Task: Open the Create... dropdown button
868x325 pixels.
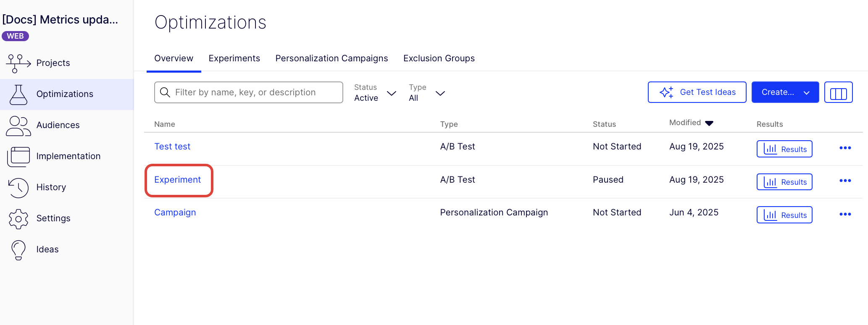Action: (785, 92)
